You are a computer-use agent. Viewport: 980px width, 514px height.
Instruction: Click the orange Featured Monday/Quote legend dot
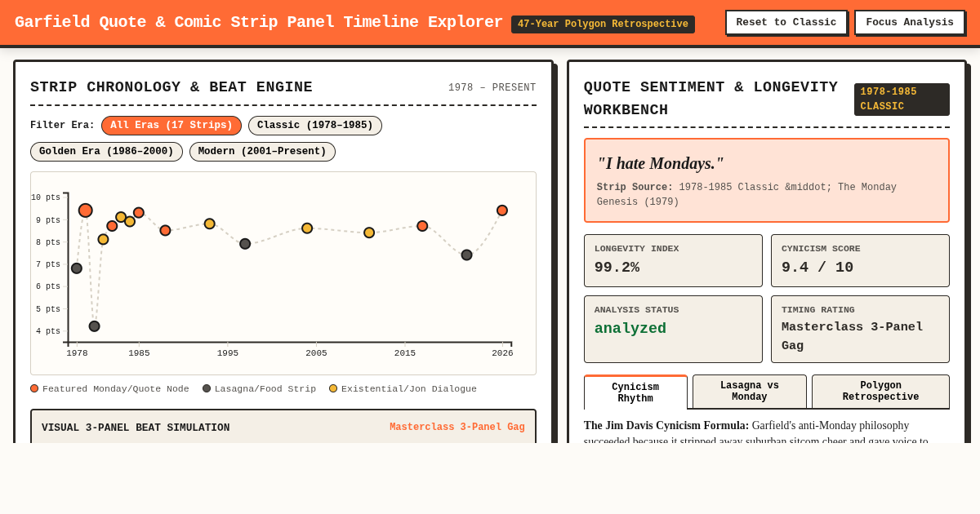[x=34, y=389]
